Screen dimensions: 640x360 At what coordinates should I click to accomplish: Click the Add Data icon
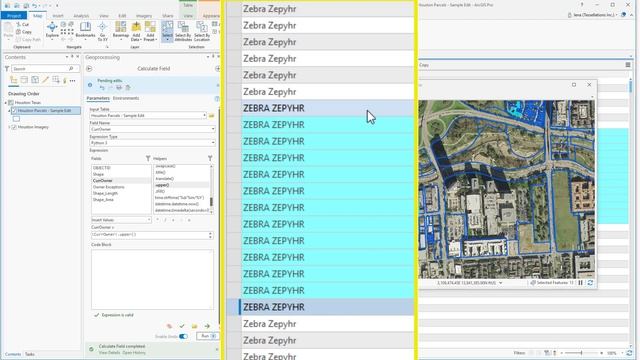coord(136,27)
